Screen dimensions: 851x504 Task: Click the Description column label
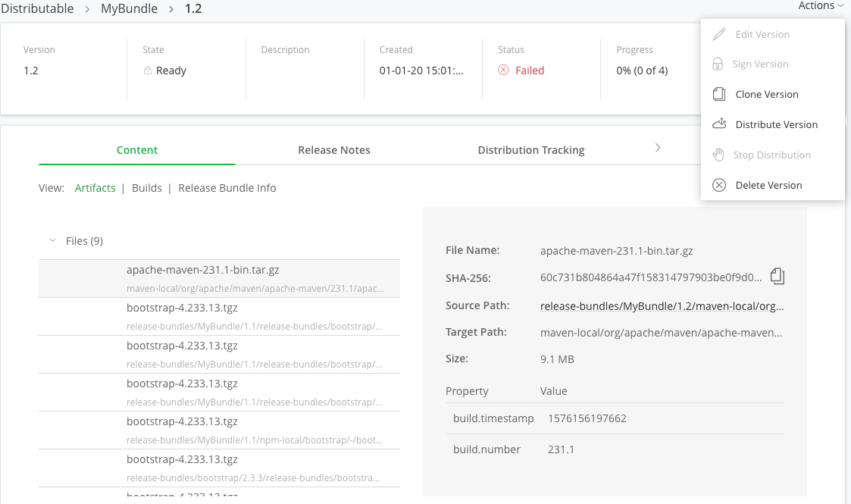(x=285, y=49)
